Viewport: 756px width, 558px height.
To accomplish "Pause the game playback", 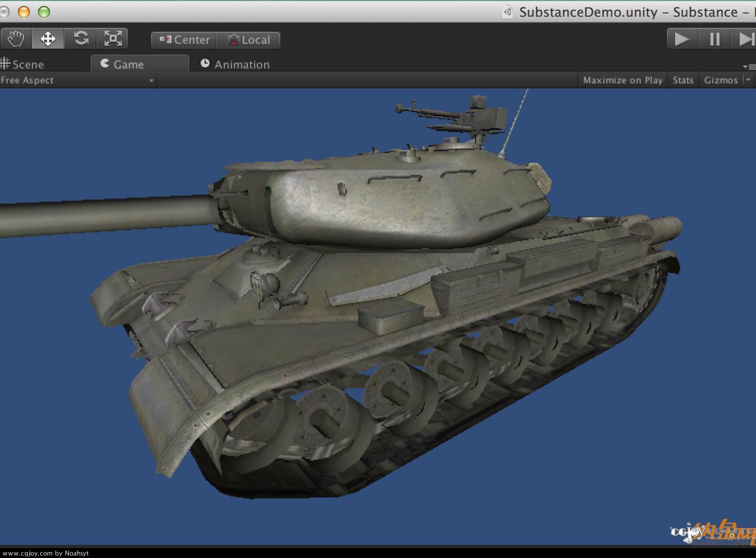I will [714, 39].
